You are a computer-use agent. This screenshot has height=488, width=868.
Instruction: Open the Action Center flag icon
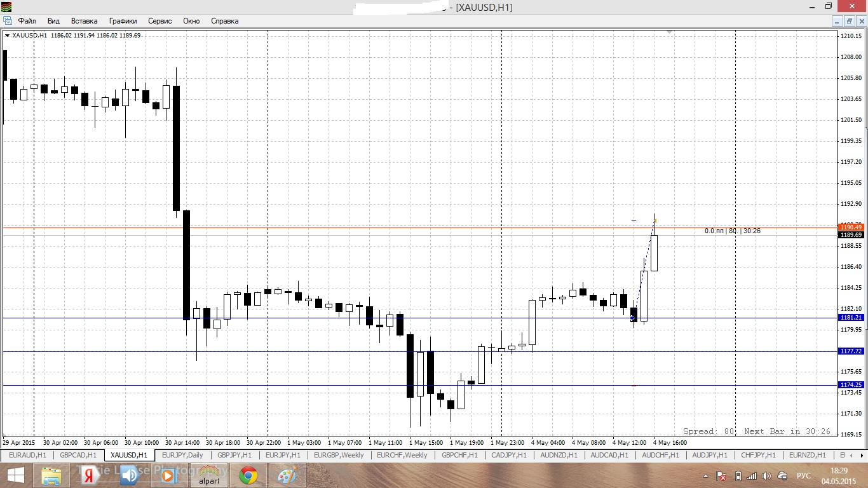[721, 475]
